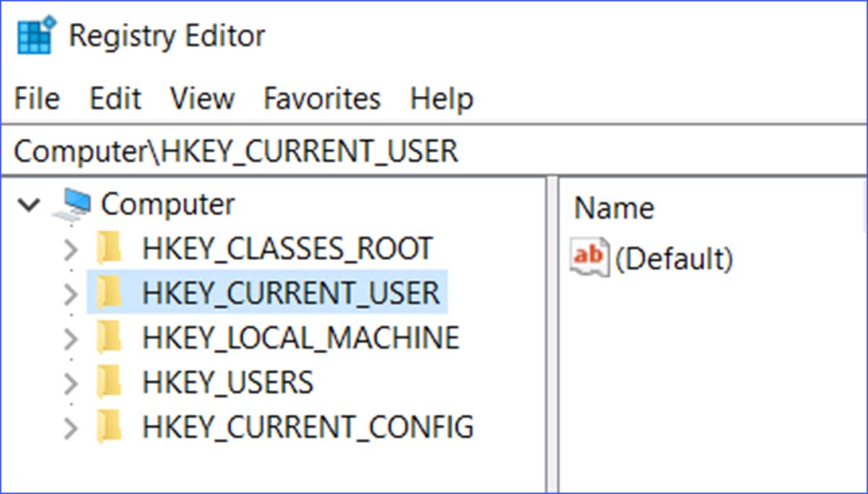868x494 pixels.
Task: Open the Favorites menu
Action: [322, 99]
